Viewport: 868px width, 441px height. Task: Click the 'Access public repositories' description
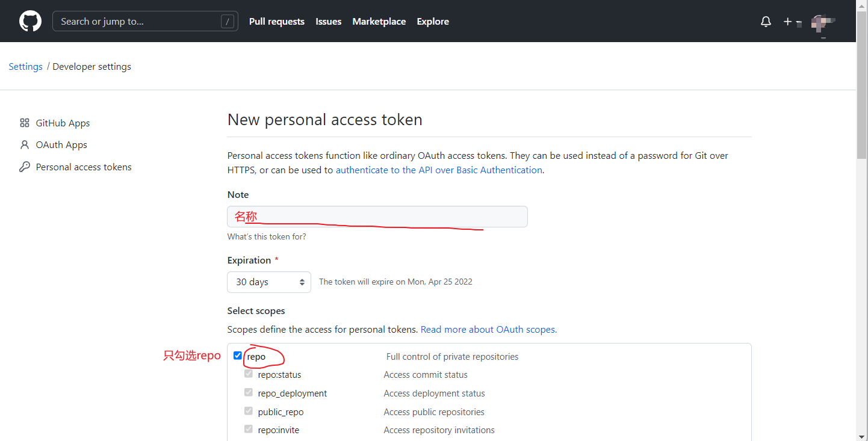[x=434, y=412]
